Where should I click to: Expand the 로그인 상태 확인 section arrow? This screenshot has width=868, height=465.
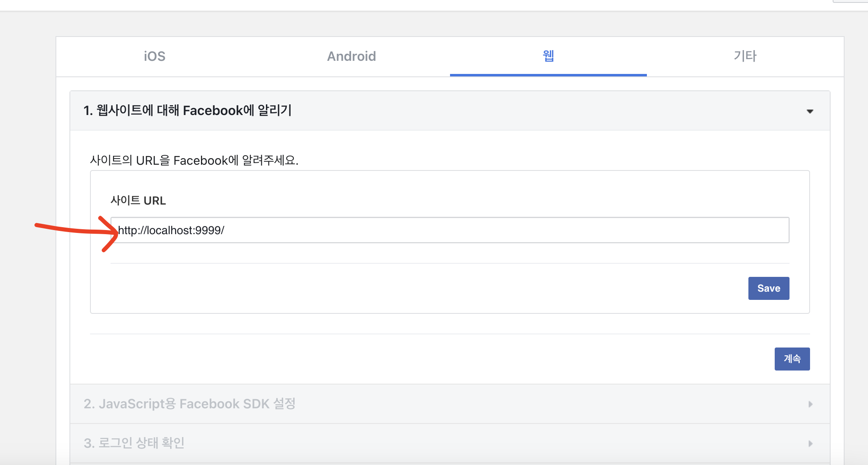810,444
